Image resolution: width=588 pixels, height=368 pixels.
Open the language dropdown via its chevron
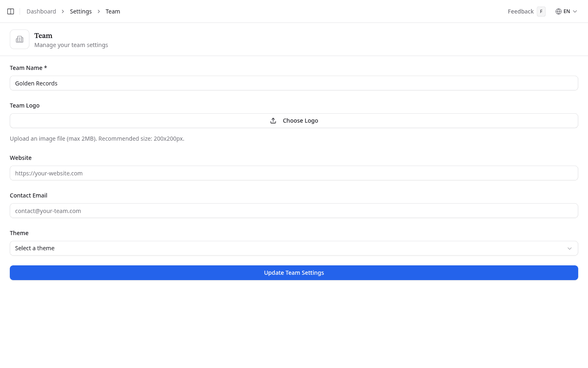click(575, 11)
